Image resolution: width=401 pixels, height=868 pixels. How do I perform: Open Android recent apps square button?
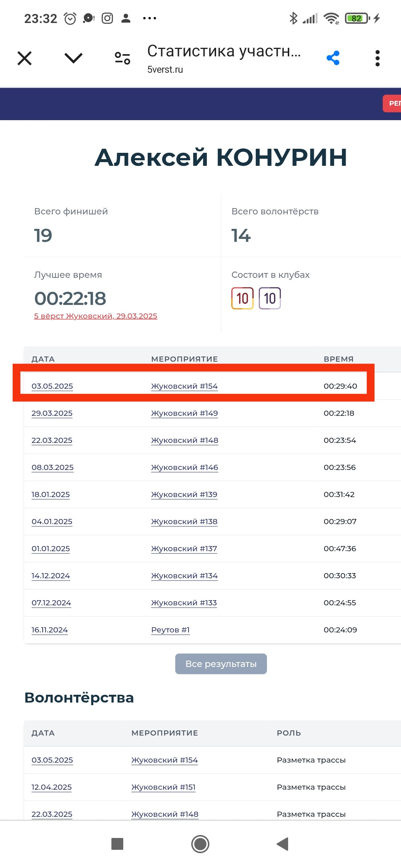tap(117, 844)
